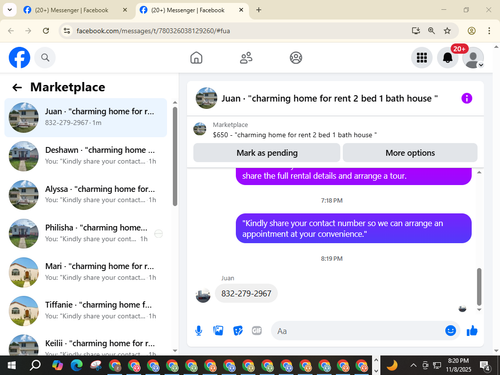Click More options button

click(x=410, y=153)
